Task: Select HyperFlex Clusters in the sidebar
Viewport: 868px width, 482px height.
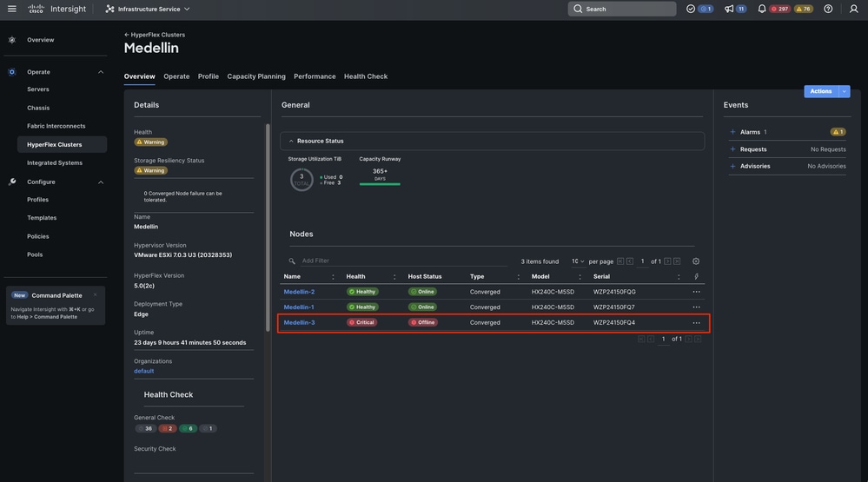Action: tap(62, 144)
